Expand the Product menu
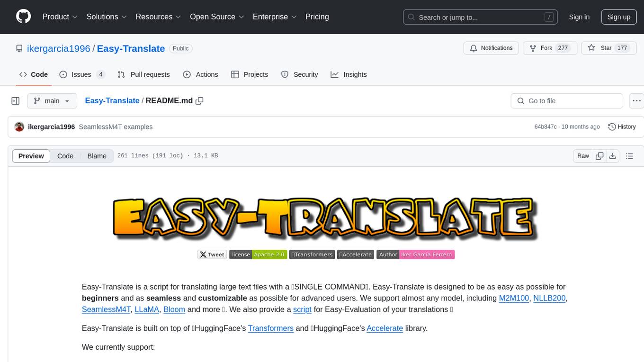Screen dimensions: 644x362 pos(60,17)
